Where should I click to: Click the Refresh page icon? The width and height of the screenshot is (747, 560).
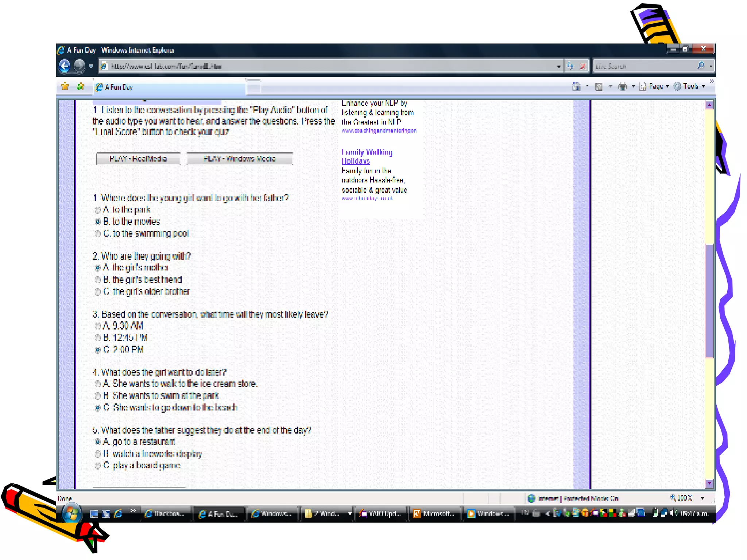(x=570, y=66)
